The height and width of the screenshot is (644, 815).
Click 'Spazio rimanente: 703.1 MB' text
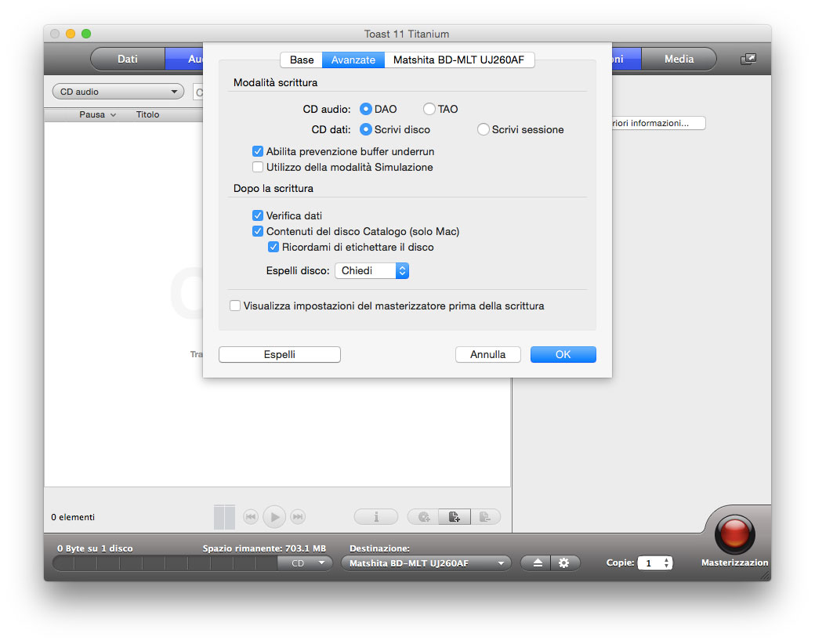click(264, 548)
